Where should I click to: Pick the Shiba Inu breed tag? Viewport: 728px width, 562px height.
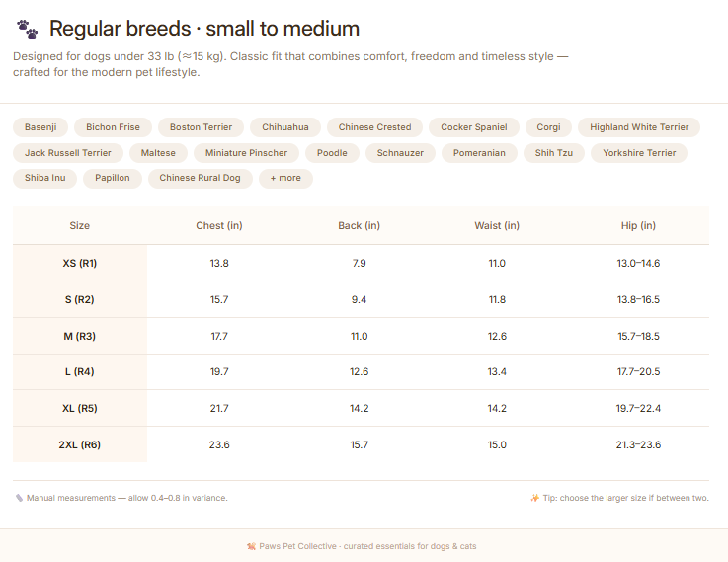coord(44,178)
